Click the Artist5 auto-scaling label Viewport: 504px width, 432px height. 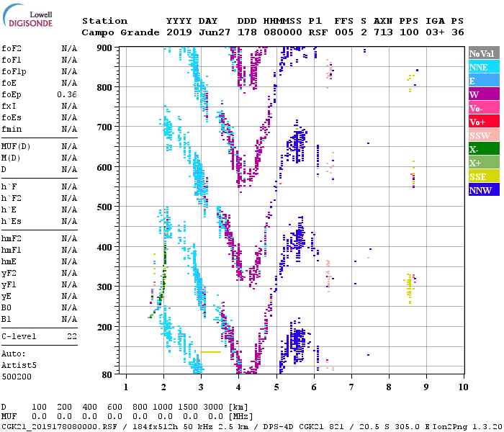click(x=19, y=366)
